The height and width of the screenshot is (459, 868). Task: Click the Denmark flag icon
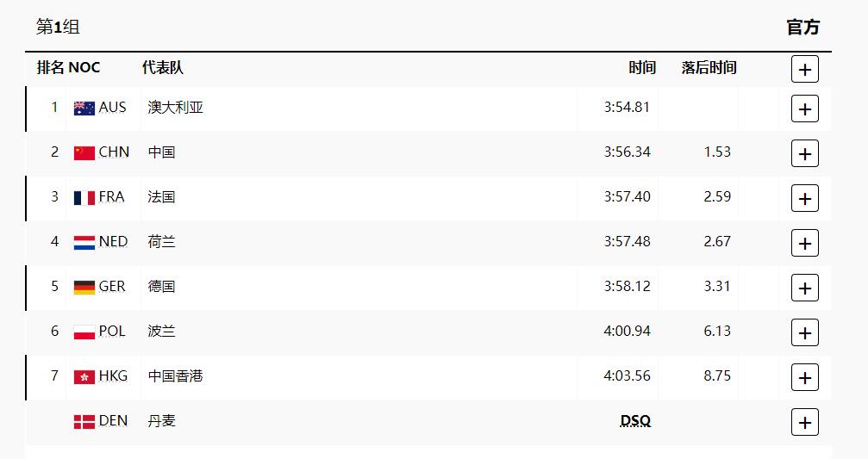pos(84,422)
